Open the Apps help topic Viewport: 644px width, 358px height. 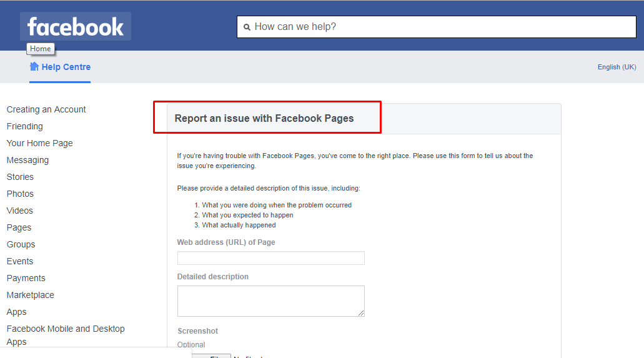pyautogui.click(x=16, y=312)
